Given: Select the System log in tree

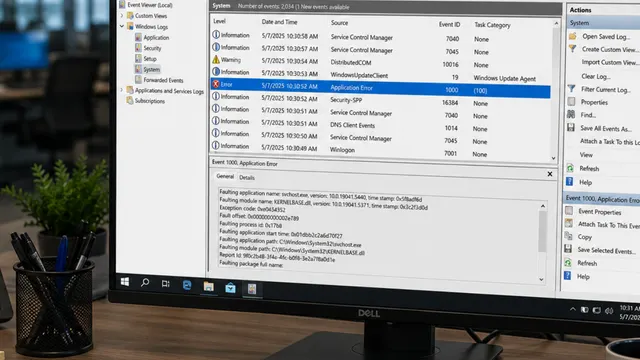Looking at the screenshot, I should point(151,69).
